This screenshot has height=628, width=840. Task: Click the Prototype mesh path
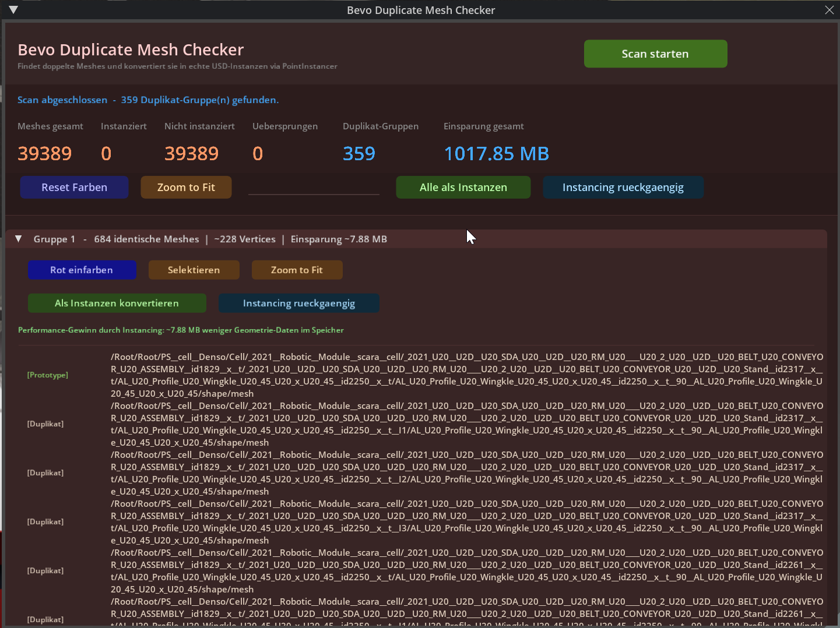coord(467,375)
